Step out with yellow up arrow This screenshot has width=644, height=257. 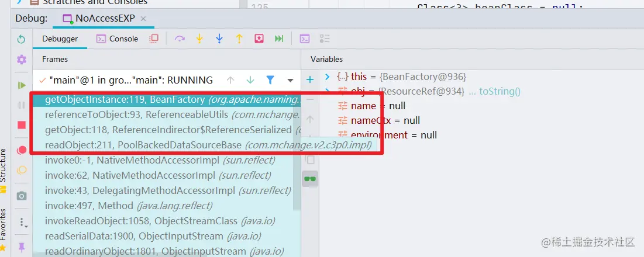pyautogui.click(x=239, y=39)
